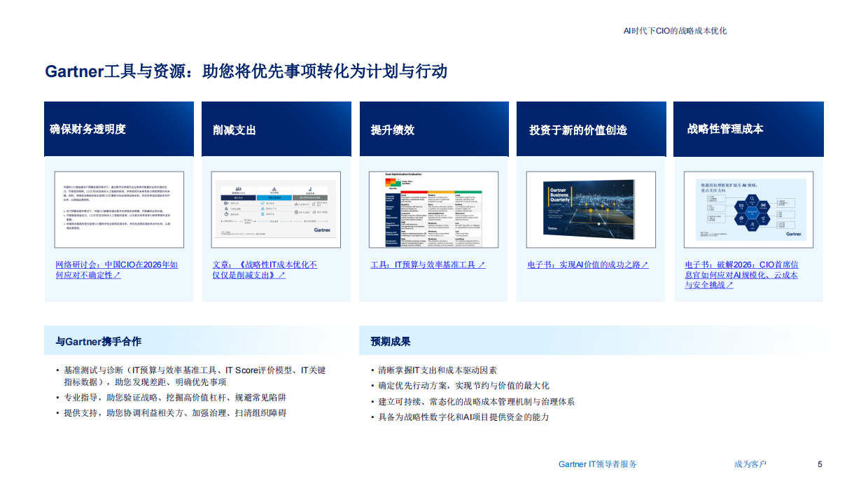Click the slide title Gartner工具与资源

[x=246, y=71]
